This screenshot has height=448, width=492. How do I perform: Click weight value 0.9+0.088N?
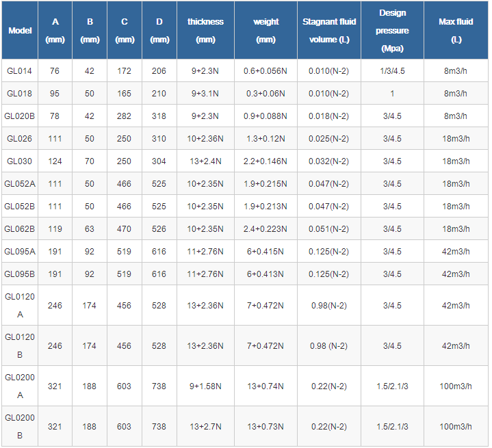click(x=266, y=116)
